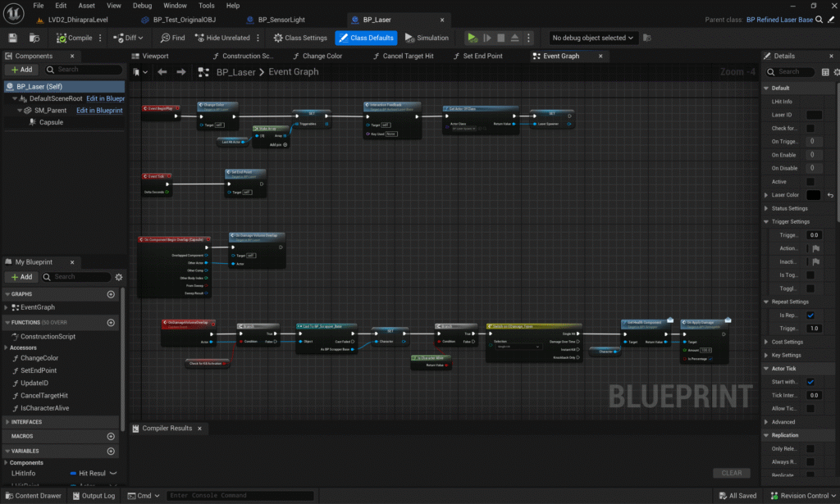Toggle the Active checkbox in Details

(x=810, y=182)
